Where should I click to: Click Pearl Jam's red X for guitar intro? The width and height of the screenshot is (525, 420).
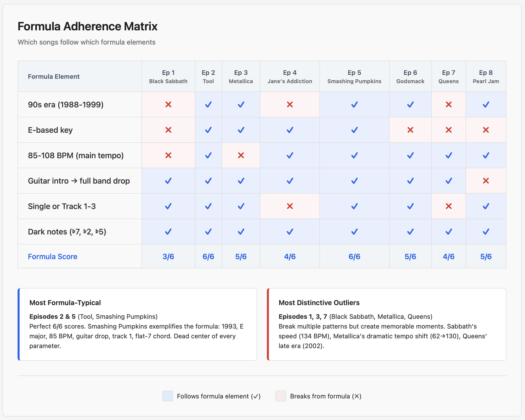pos(486,181)
